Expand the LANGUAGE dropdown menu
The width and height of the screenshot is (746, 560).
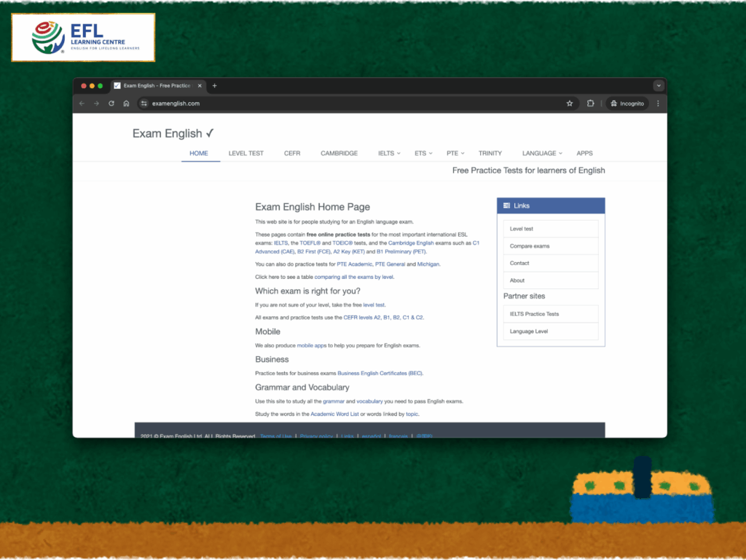(542, 153)
